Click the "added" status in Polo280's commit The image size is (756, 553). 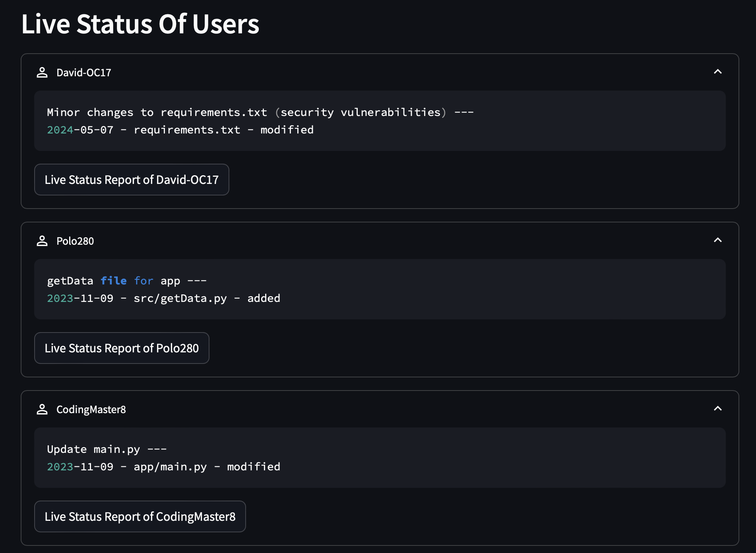(264, 298)
